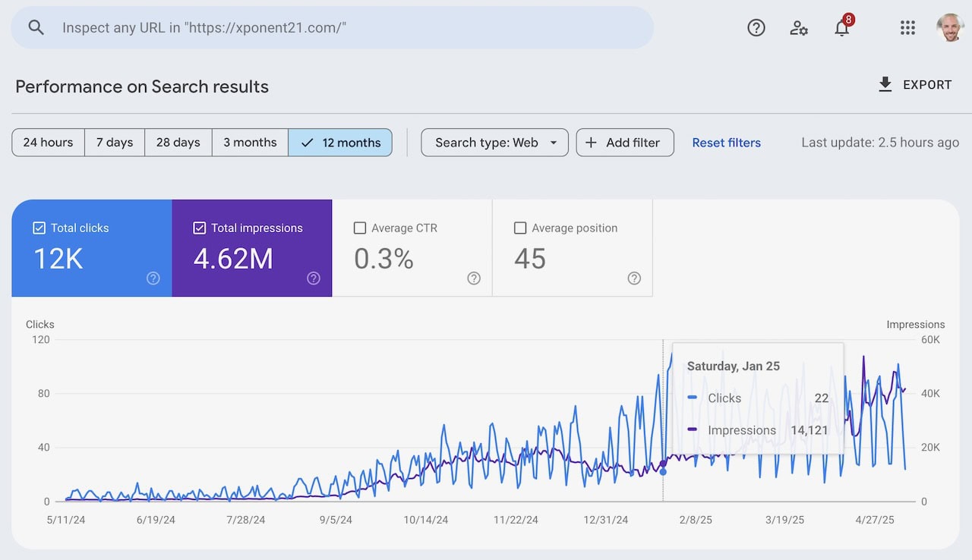The height and width of the screenshot is (560, 972).
Task: Switch to 24 hours range
Action: pos(48,143)
